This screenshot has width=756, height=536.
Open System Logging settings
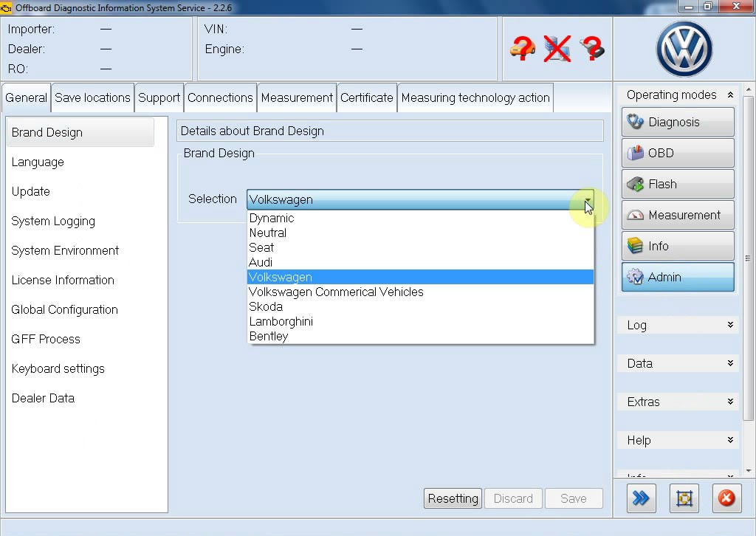pos(53,221)
